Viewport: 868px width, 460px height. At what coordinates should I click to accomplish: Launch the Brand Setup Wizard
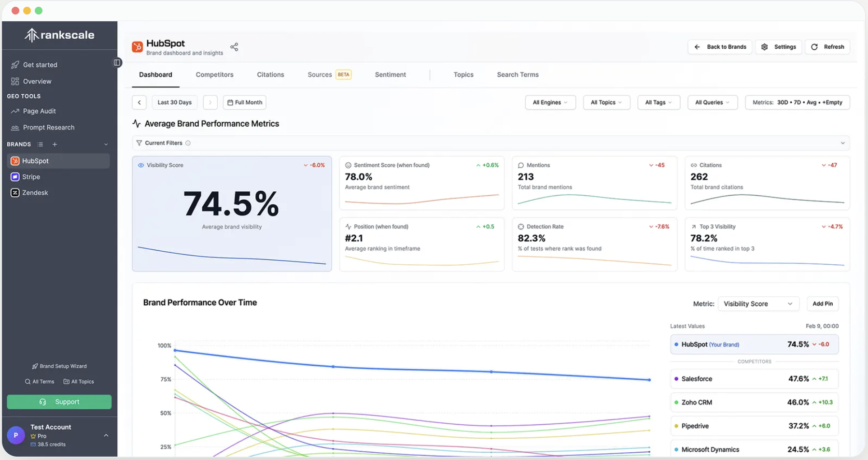[x=59, y=366]
